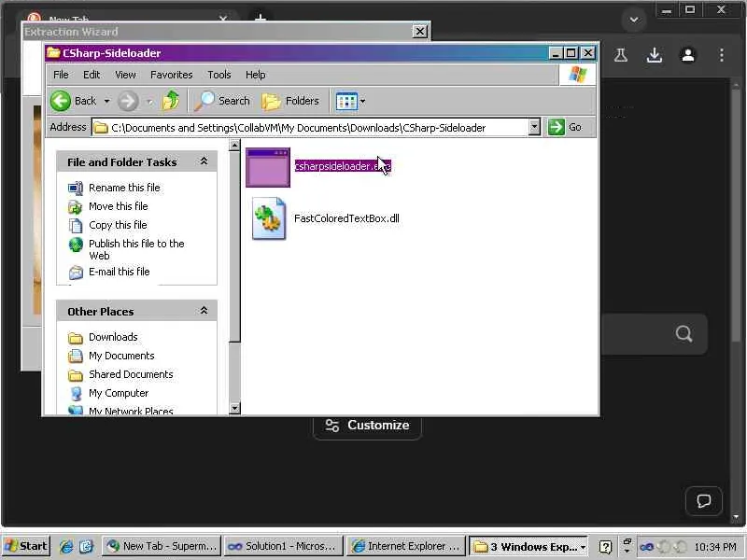The width and height of the screenshot is (747, 560).
Task: Click the browser labs flask icon
Action: coord(620,55)
